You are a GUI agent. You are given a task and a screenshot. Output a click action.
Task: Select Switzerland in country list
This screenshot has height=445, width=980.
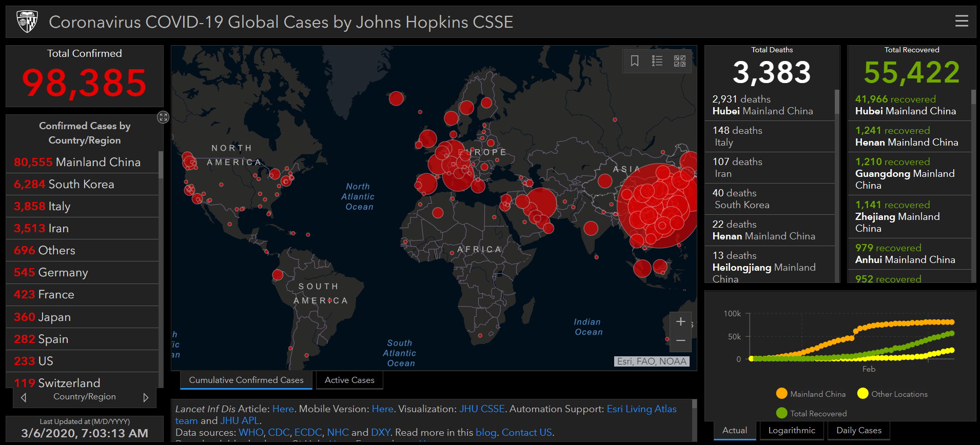click(82, 380)
